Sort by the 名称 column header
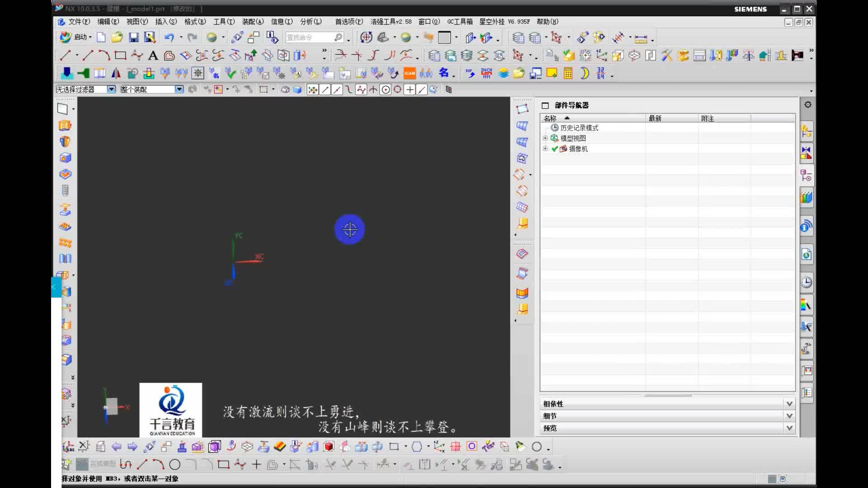The width and height of the screenshot is (868, 488). (x=593, y=118)
